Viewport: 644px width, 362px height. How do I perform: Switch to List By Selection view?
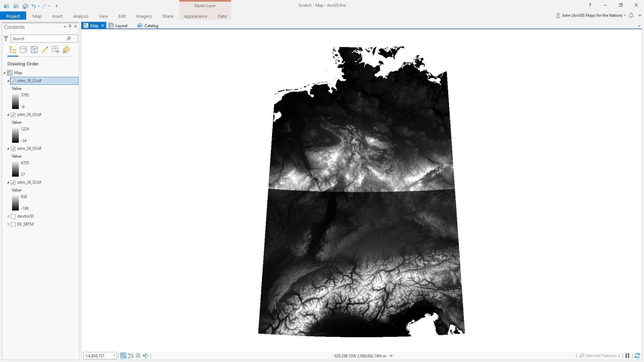click(x=34, y=50)
